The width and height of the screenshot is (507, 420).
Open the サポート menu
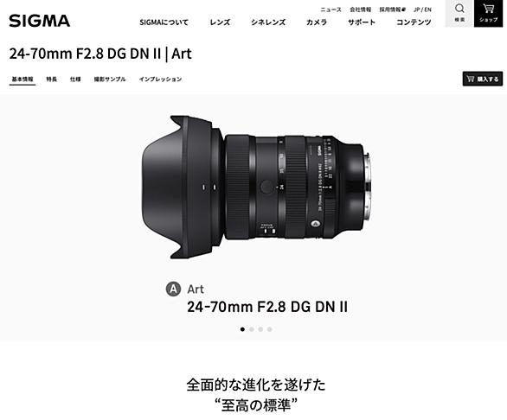362,22
